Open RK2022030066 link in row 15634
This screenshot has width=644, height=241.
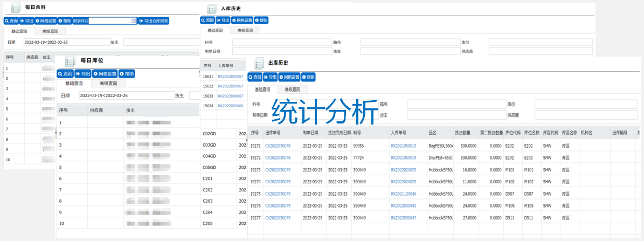(231, 106)
